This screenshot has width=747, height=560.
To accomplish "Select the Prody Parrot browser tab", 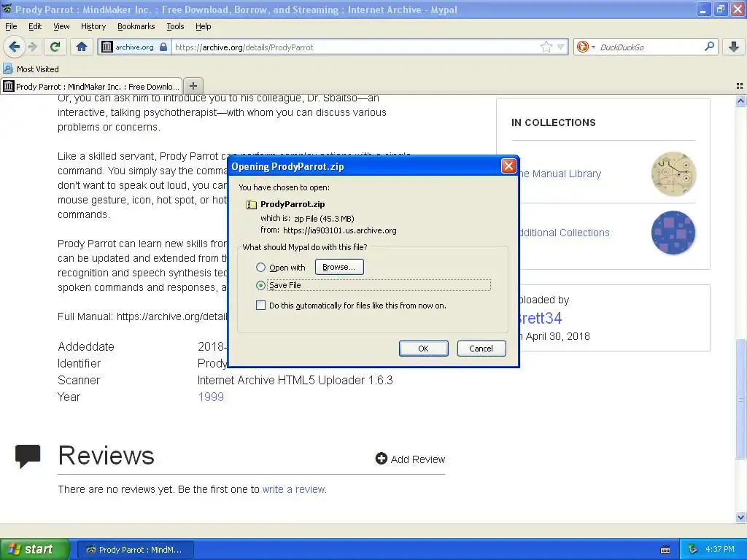I will coord(91,86).
